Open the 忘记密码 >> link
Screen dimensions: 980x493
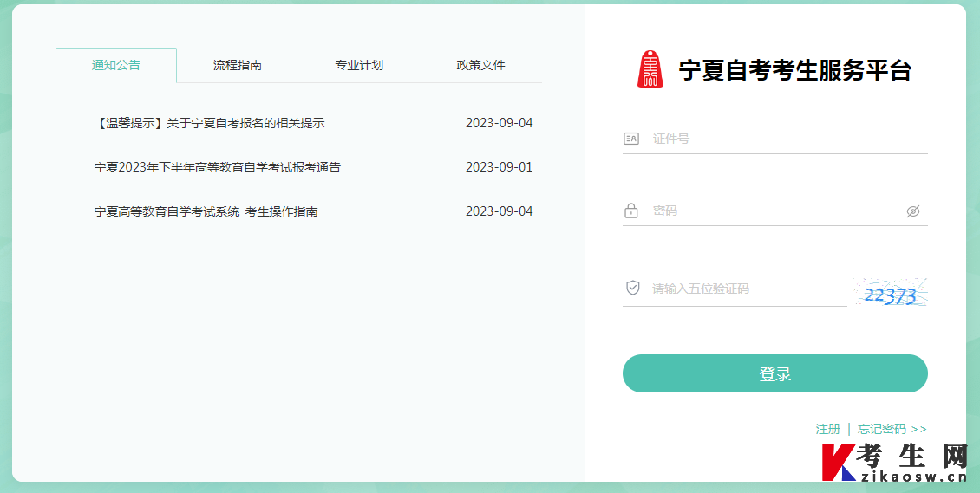point(892,429)
